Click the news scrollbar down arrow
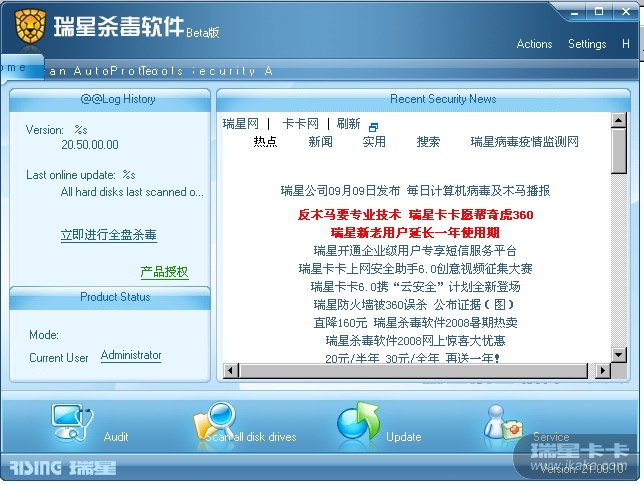 click(618, 354)
